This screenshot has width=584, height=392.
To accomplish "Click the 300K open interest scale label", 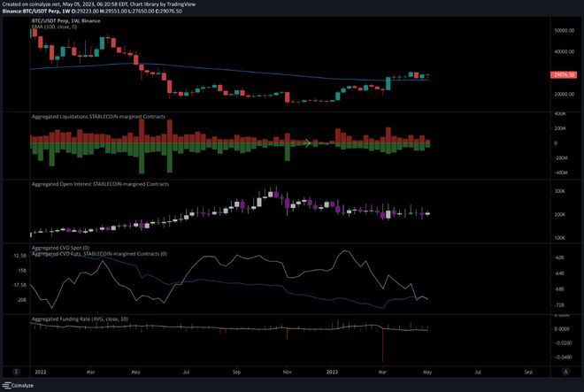I will pos(559,191).
